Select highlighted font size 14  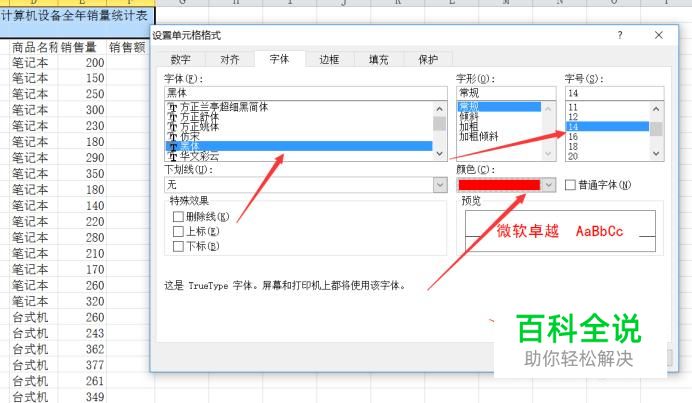(x=608, y=127)
